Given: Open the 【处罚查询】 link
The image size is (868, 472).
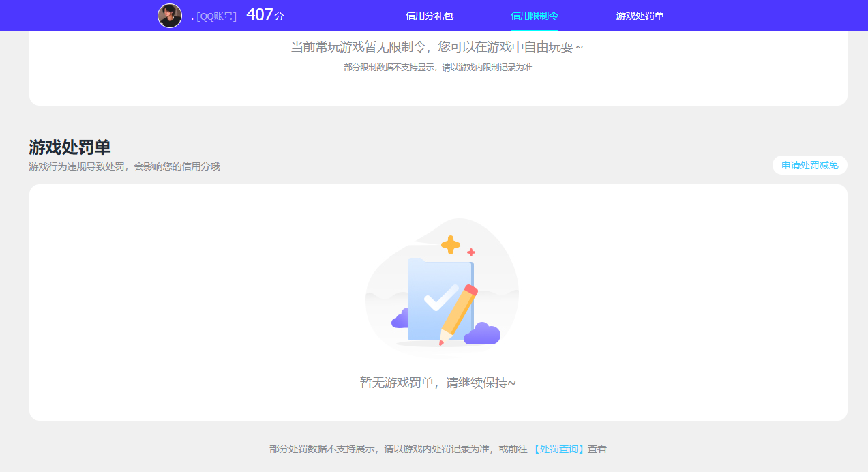Looking at the screenshot, I should pos(558,449).
